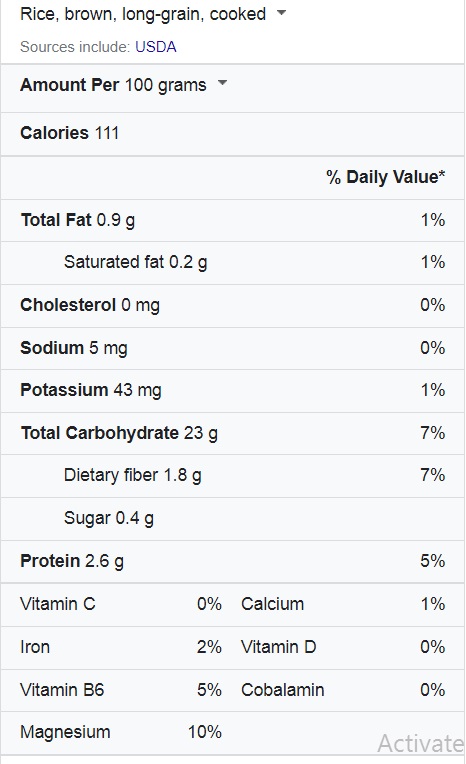This screenshot has width=466, height=764.
Task: Click the Total Carbohydrate 23 g row
Action: (233, 434)
